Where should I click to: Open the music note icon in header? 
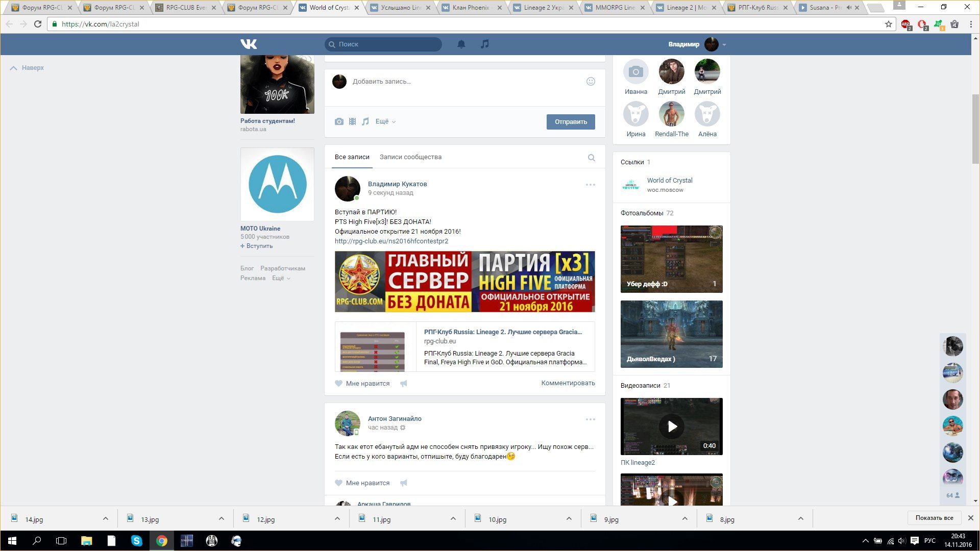tap(484, 44)
